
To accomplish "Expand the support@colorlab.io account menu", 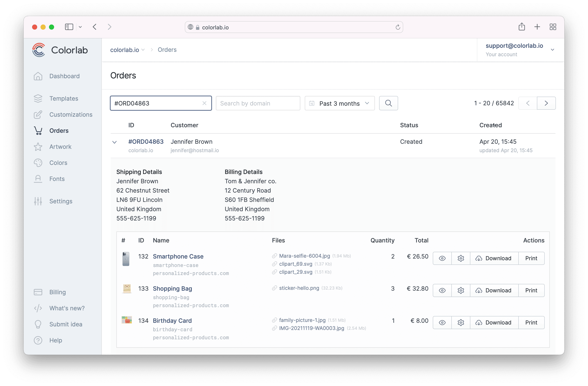I will coord(553,50).
